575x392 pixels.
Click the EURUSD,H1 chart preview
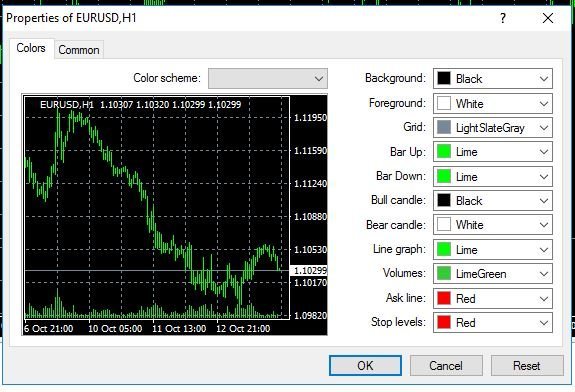click(x=175, y=215)
